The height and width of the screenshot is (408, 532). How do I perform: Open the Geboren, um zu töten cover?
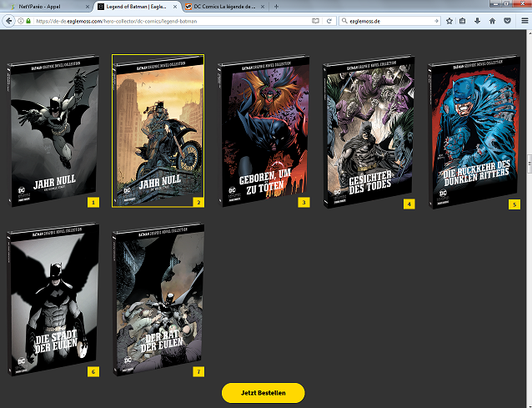(x=263, y=131)
